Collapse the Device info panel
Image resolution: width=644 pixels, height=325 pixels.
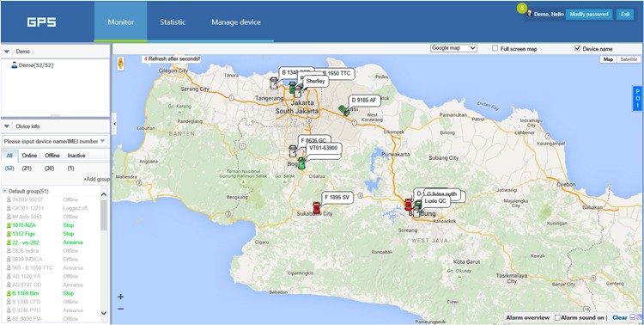(x=7, y=126)
